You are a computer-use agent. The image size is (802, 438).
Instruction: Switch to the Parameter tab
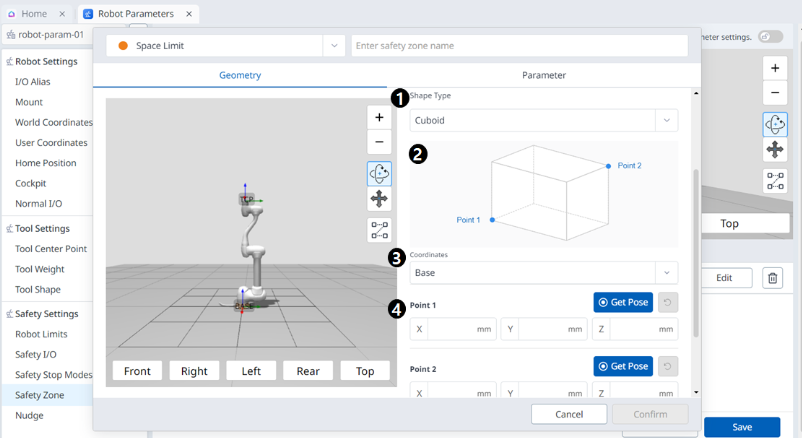click(543, 75)
